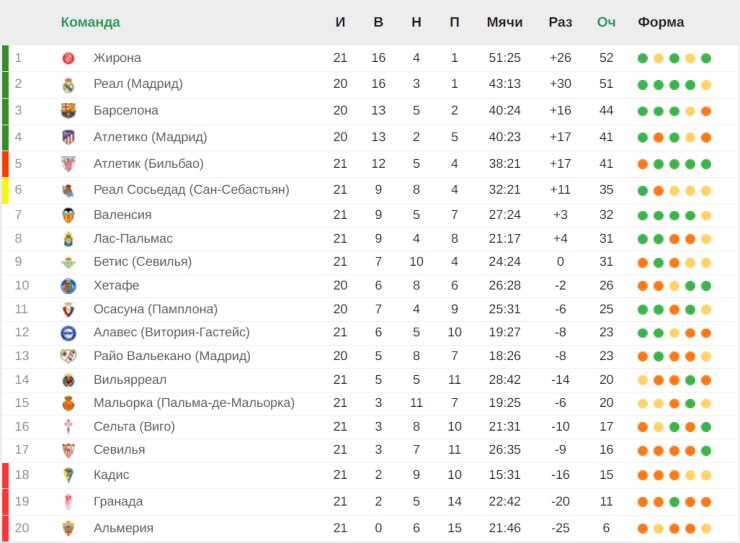Click the Севилья club crest icon
The width and height of the screenshot is (740, 543).
tap(68, 451)
